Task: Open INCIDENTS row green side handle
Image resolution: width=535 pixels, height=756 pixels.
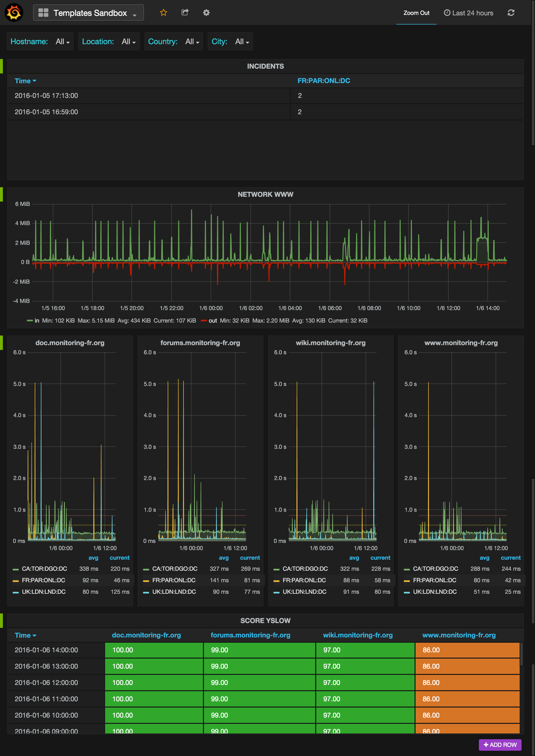Action: [x=1, y=66]
